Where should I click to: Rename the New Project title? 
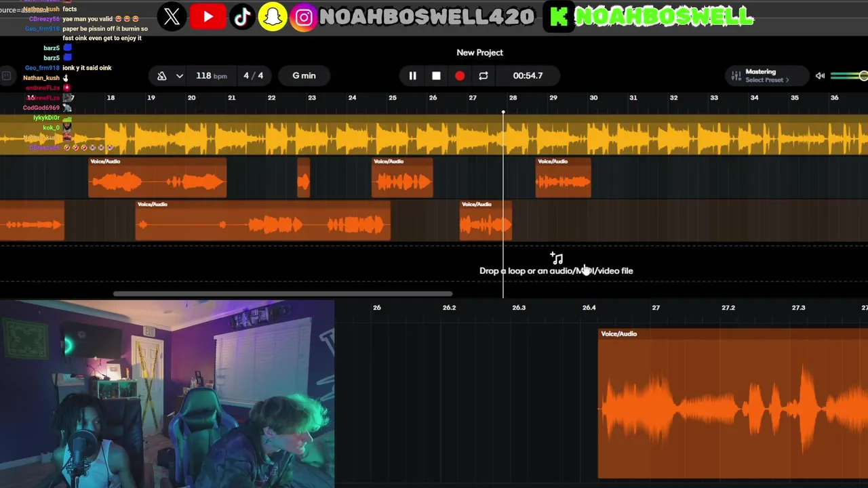(479, 52)
